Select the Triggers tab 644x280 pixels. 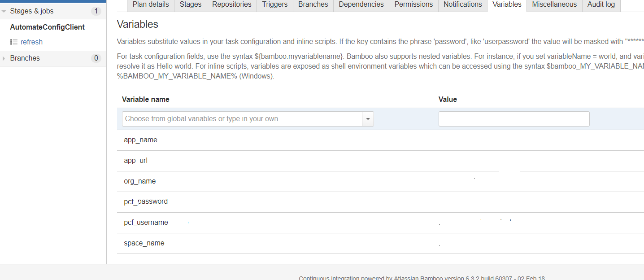[x=274, y=4]
